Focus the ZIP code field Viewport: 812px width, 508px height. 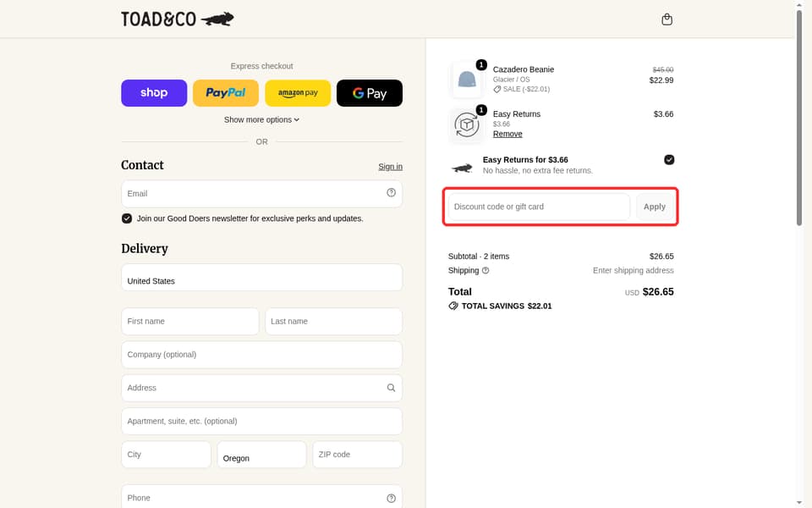coord(357,455)
